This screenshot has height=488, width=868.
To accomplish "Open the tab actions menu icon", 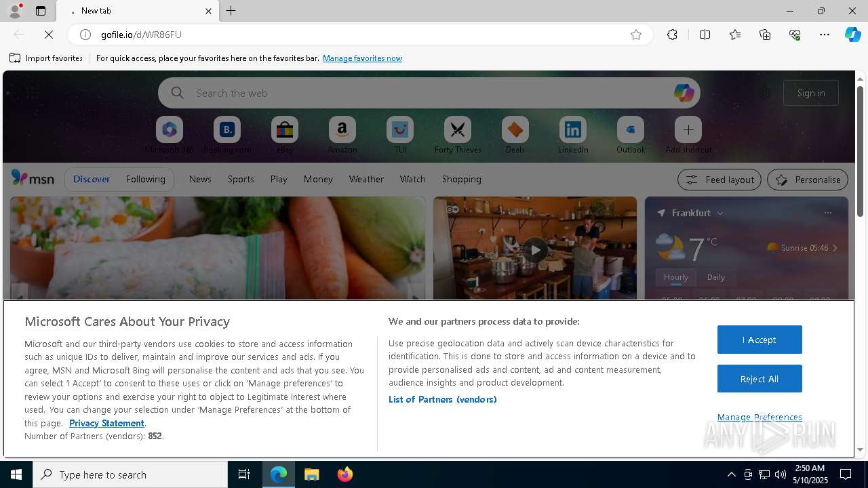I will 41,11.
